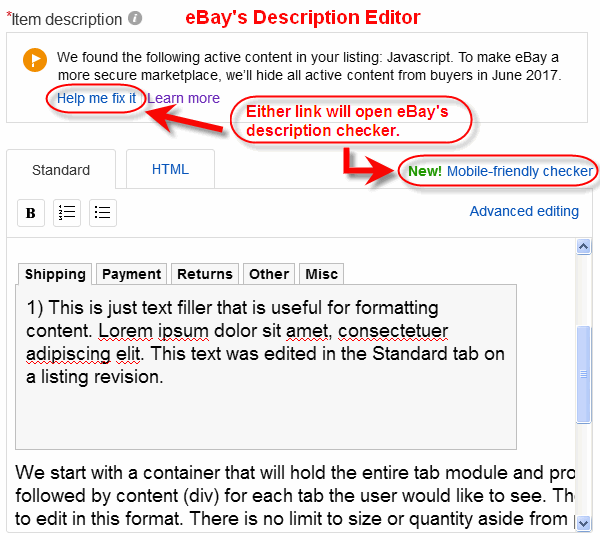Screen dimensions: 600x540
Task: Insert a bulleted list
Action: [x=103, y=213]
